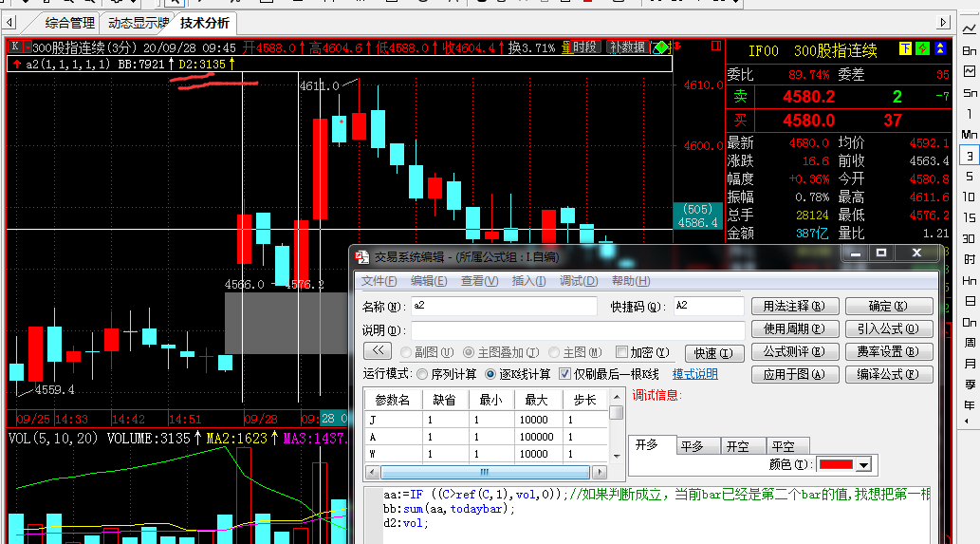The image size is (980, 544).
Task: Click the 确定 button
Action: pyautogui.click(x=888, y=307)
